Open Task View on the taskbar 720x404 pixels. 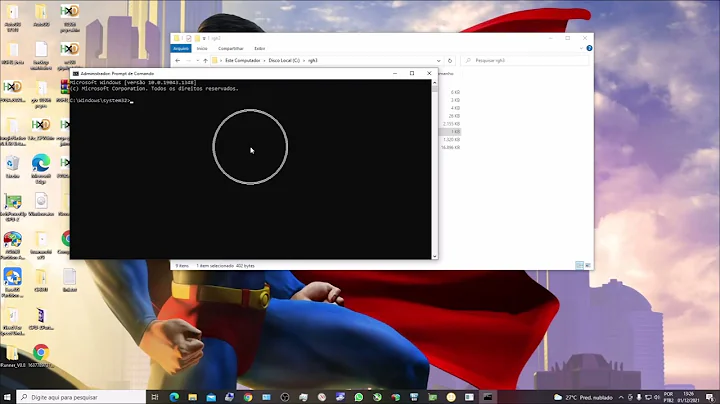pos(155,397)
